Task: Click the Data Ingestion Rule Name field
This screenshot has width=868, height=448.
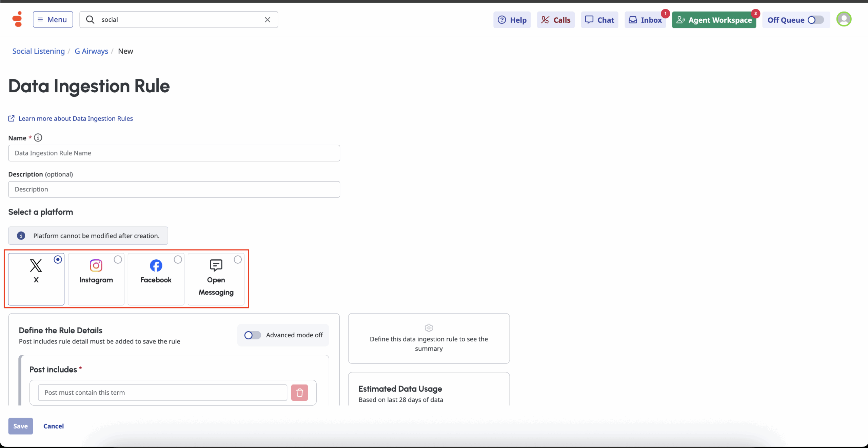Action: (x=174, y=153)
